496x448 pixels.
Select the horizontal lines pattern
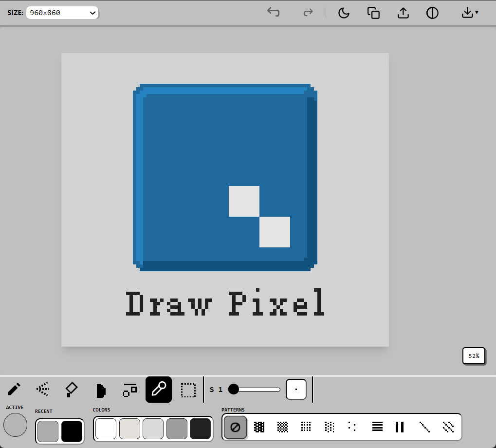click(x=377, y=427)
